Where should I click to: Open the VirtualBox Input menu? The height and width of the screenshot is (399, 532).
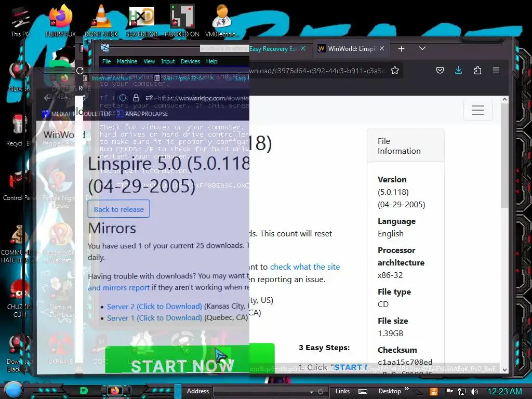point(168,61)
